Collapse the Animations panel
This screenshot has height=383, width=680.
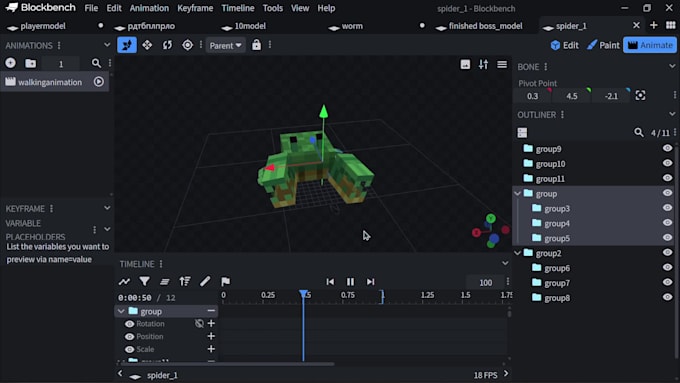tap(107, 45)
